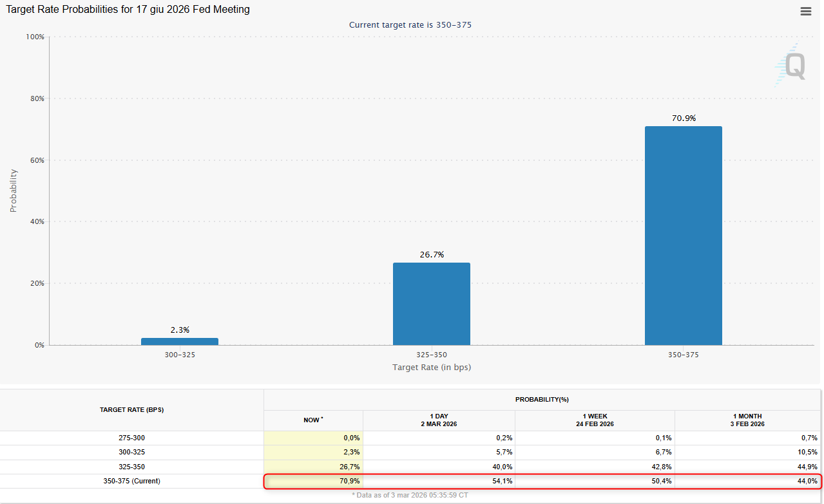Open the chart context menu hamburger icon
Screen dimensions: 824x504
click(805, 11)
